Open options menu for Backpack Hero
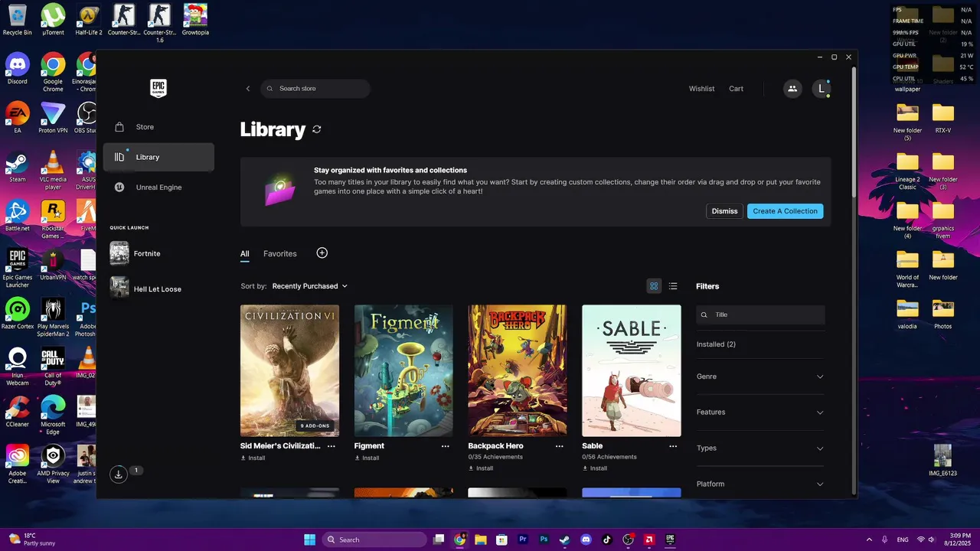The image size is (980, 551). [560, 446]
